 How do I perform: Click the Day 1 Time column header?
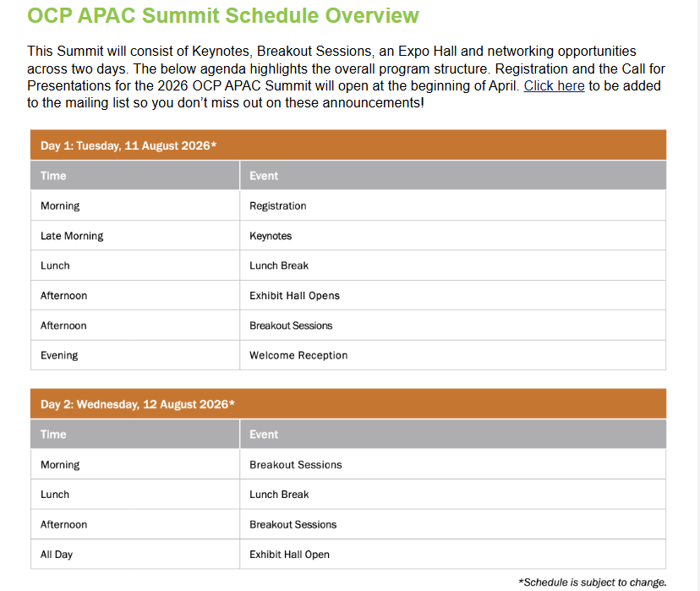(x=53, y=176)
